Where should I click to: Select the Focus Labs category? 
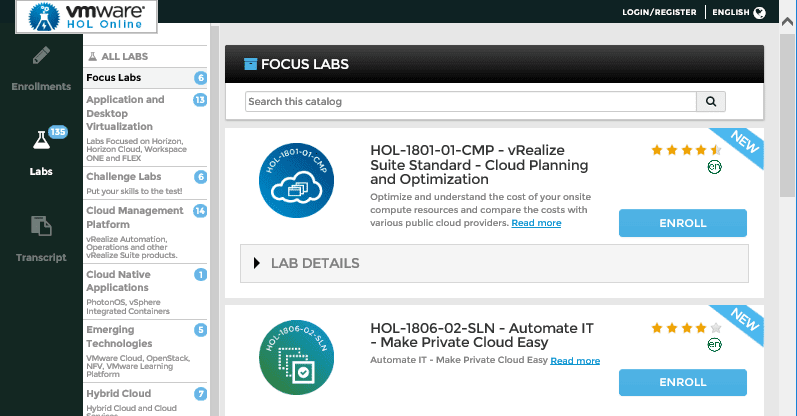(114, 78)
